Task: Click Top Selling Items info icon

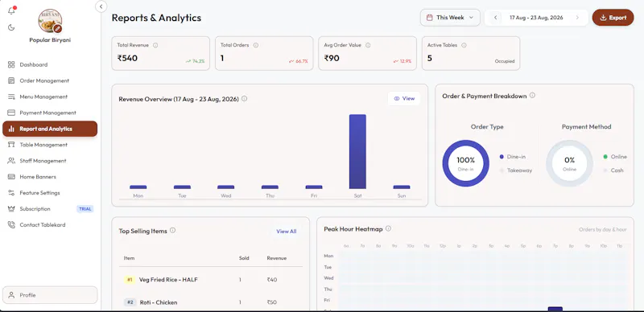Action: [x=172, y=230]
